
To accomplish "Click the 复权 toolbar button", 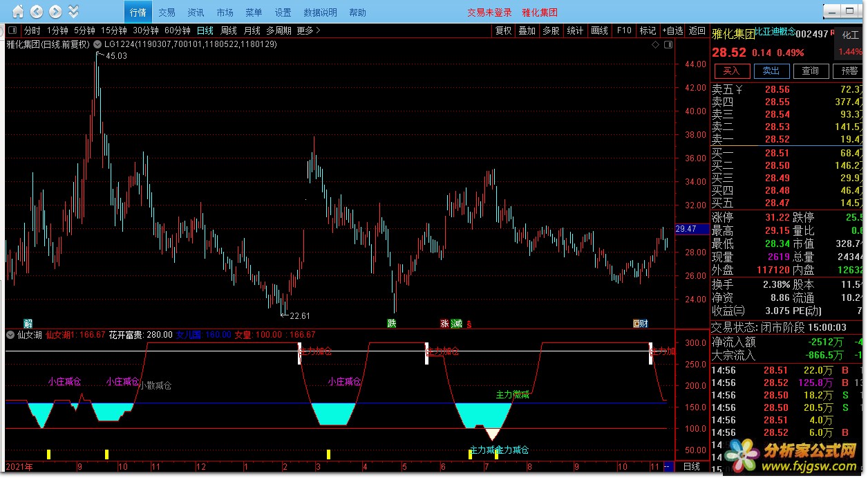I will pyautogui.click(x=503, y=30).
